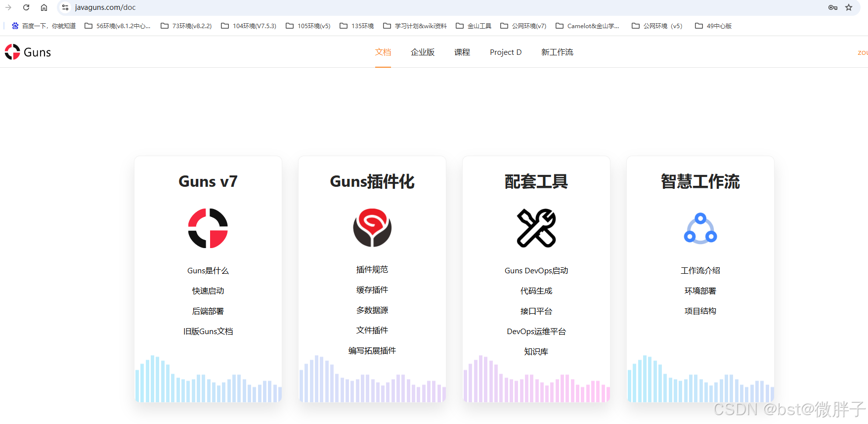868x424 pixels.
Task: Open the 135环境 bookmark folder
Action: click(x=356, y=26)
